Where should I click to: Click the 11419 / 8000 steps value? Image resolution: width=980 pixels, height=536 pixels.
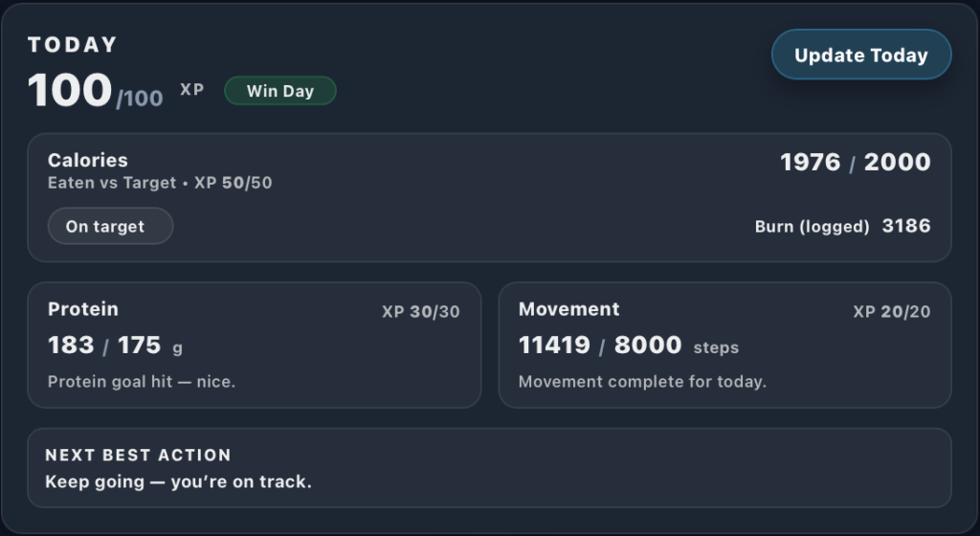(x=628, y=346)
